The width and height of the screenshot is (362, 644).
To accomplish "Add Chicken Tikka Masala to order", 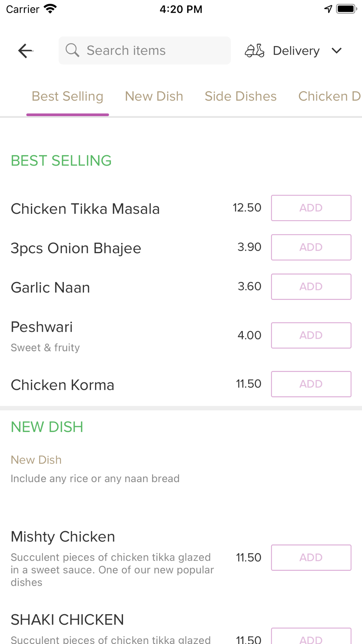I will pos(311,208).
